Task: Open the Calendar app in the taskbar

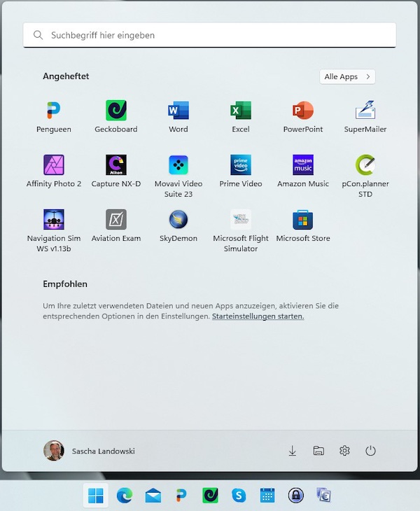Action: click(x=267, y=496)
